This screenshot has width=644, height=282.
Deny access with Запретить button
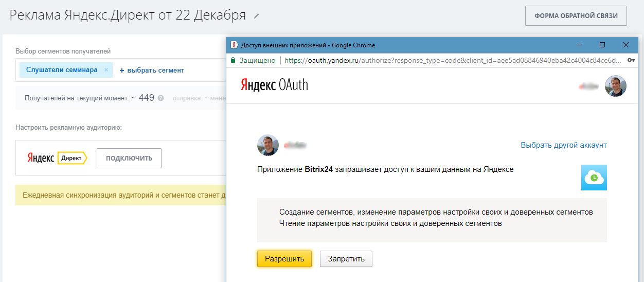pyautogui.click(x=346, y=259)
